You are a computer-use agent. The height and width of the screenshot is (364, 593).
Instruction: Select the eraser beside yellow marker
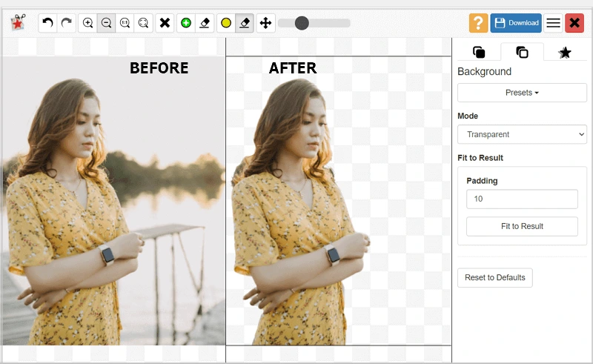(x=245, y=23)
